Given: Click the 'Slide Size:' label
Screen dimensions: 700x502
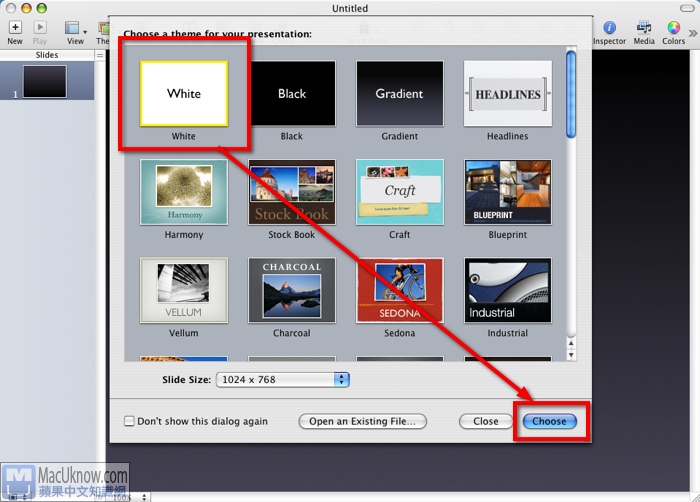Looking at the screenshot, I should [x=186, y=380].
